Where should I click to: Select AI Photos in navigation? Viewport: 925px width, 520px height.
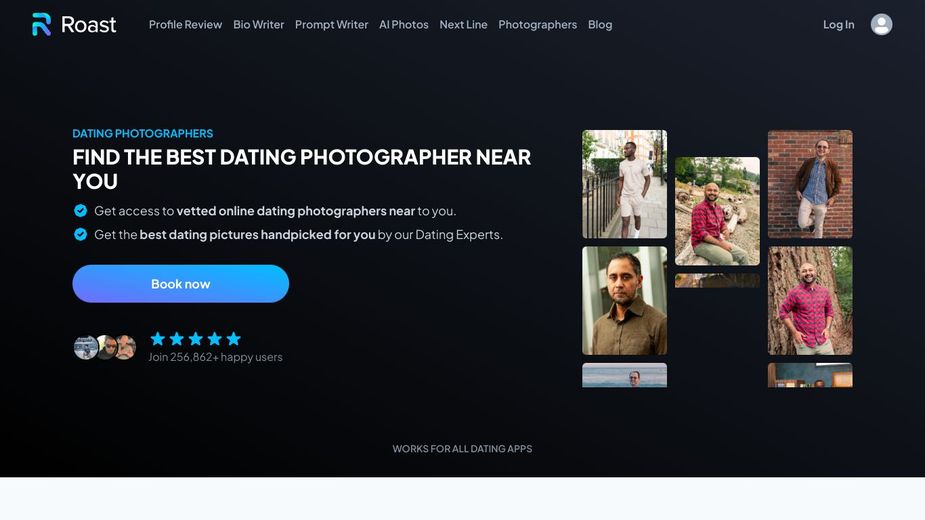tap(403, 25)
